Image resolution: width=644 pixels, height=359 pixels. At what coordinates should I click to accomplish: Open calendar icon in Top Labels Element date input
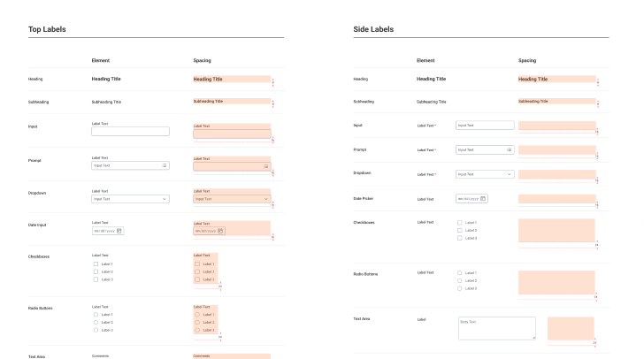[119, 231]
